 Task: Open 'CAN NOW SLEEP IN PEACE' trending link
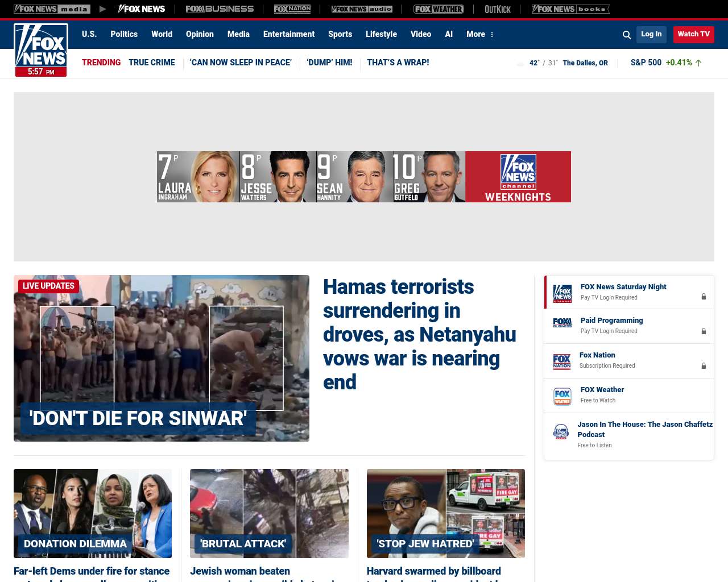[241, 63]
